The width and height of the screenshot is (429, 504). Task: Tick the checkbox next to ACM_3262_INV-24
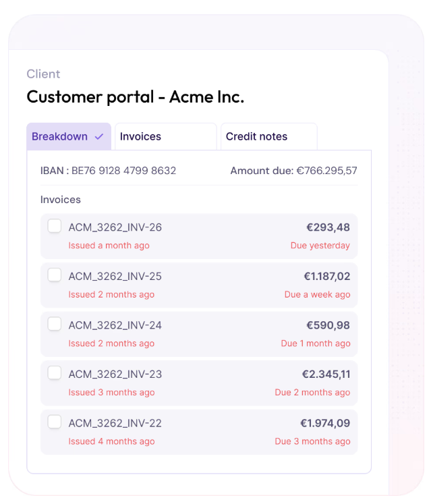pyautogui.click(x=55, y=324)
